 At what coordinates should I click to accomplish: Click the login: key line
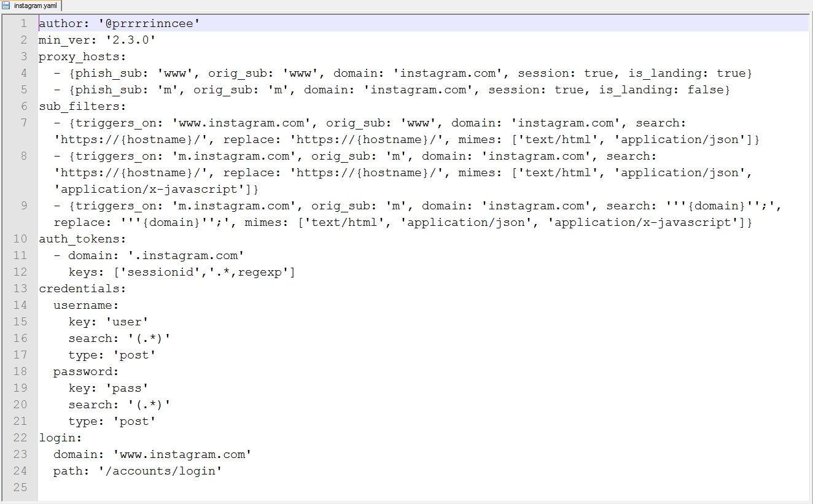(x=60, y=438)
